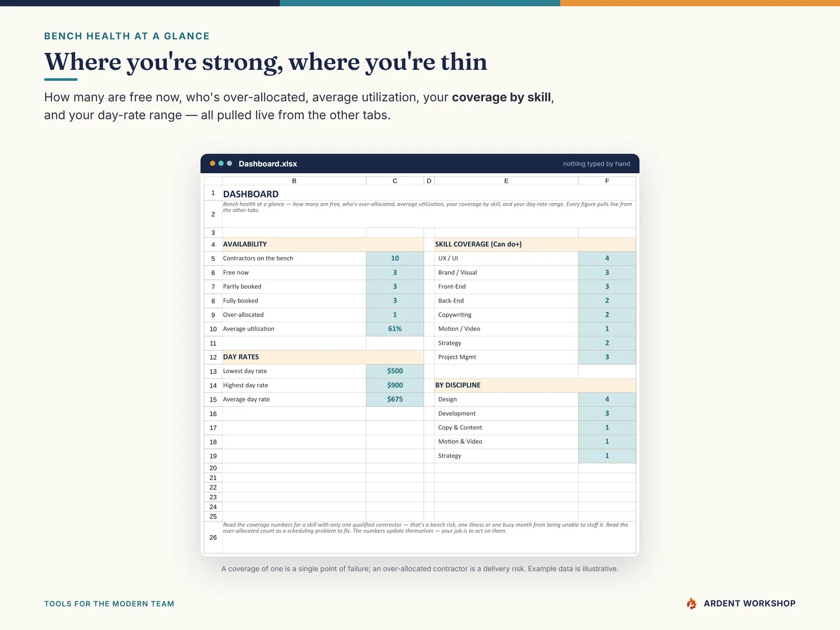Click the AVAILABILITY section header

click(323, 244)
